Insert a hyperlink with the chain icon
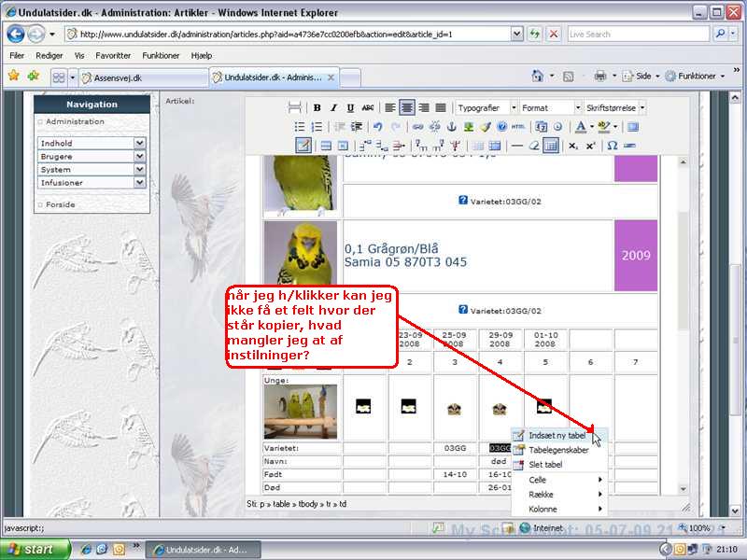747x560 pixels. (x=417, y=127)
